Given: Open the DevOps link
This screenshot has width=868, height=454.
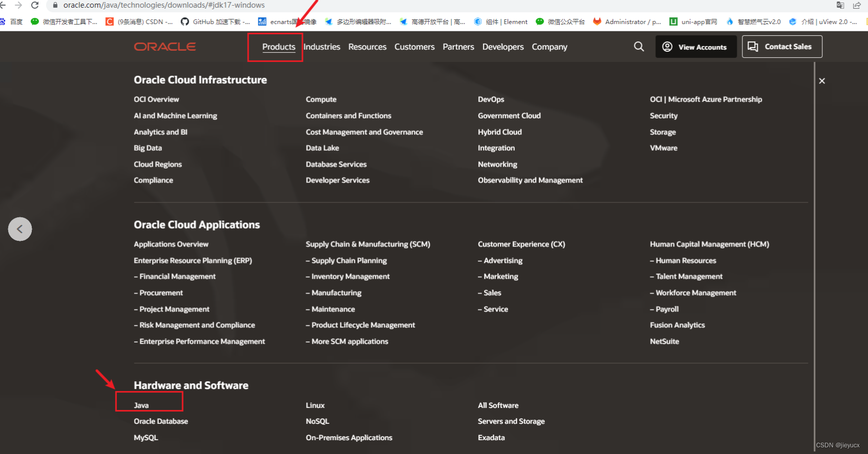Looking at the screenshot, I should (491, 99).
